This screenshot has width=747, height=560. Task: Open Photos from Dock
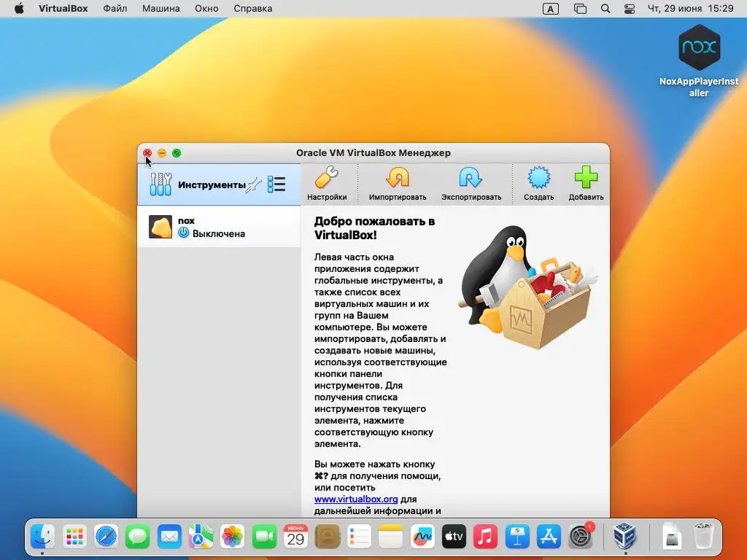point(233,537)
